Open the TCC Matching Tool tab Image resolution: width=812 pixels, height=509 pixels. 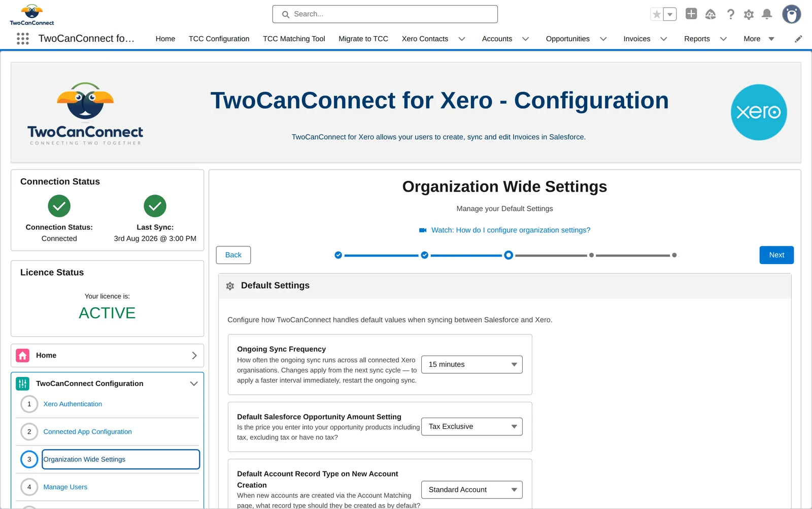tap(294, 39)
